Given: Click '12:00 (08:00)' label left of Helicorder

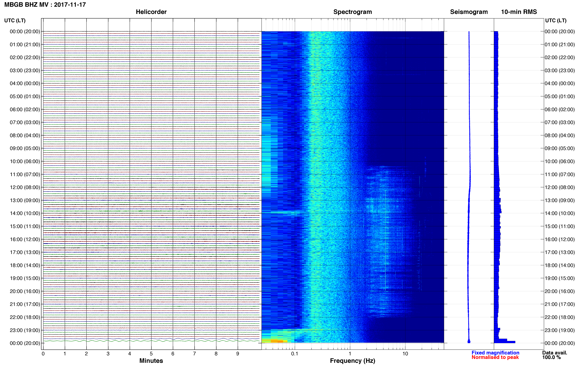Looking at the screenshot, I should point(25,187).
